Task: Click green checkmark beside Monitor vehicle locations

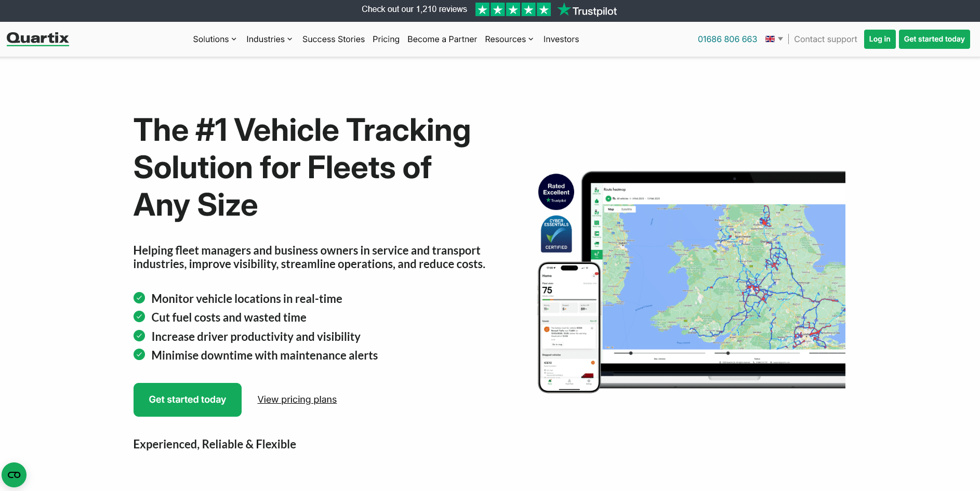Action: [x=139, y=298]
